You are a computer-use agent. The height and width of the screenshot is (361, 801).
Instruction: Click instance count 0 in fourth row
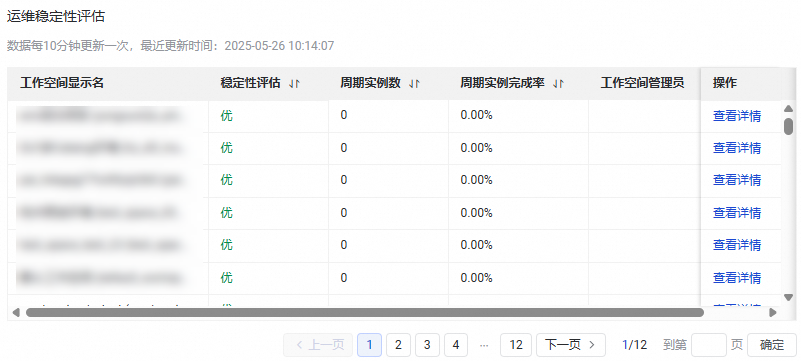tap(344, 213)
